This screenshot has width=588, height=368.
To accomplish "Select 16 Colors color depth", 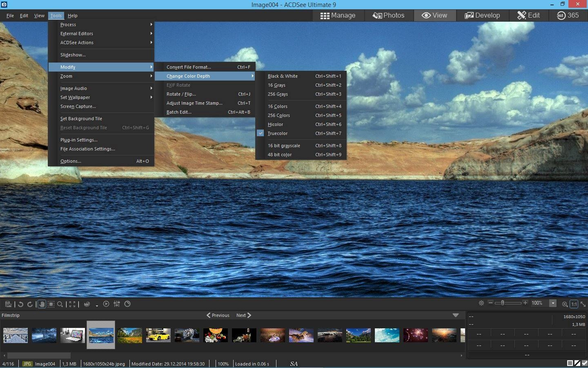I will pos(301,106).
